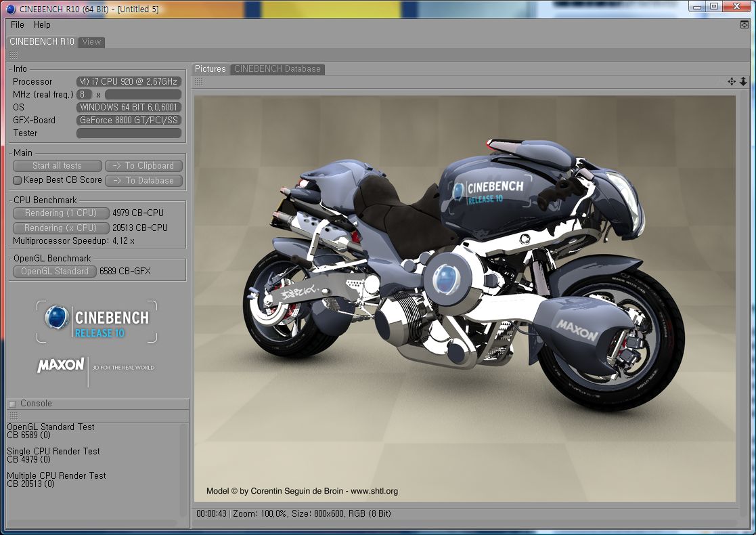Click the "20513 CB-CPU" score
This screenshot has height=535, width=756.
[x=140, y=228]
